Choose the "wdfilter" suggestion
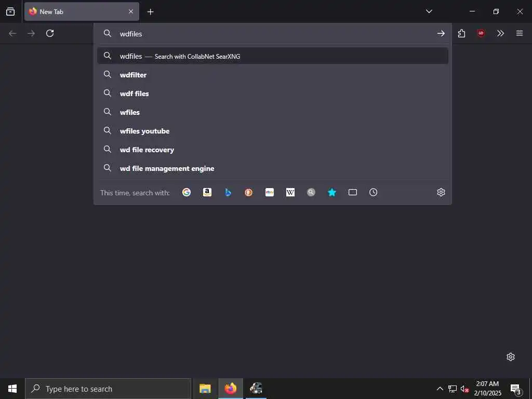 coord(272,75)
